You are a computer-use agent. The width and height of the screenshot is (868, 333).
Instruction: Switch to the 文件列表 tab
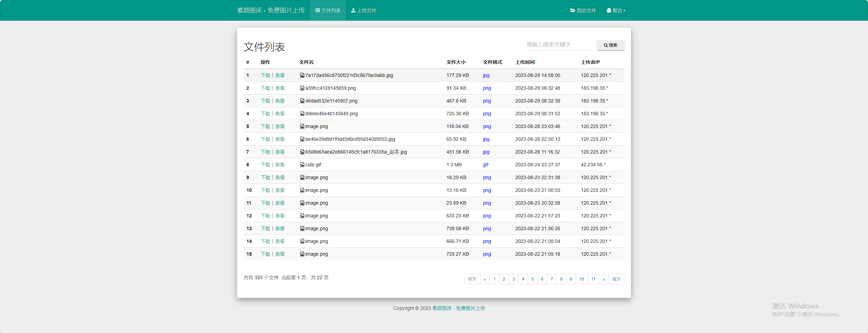click(328, 10)
